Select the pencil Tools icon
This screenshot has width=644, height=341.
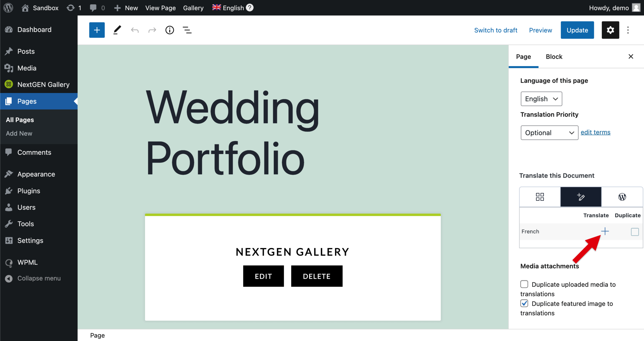click(117, 30)
